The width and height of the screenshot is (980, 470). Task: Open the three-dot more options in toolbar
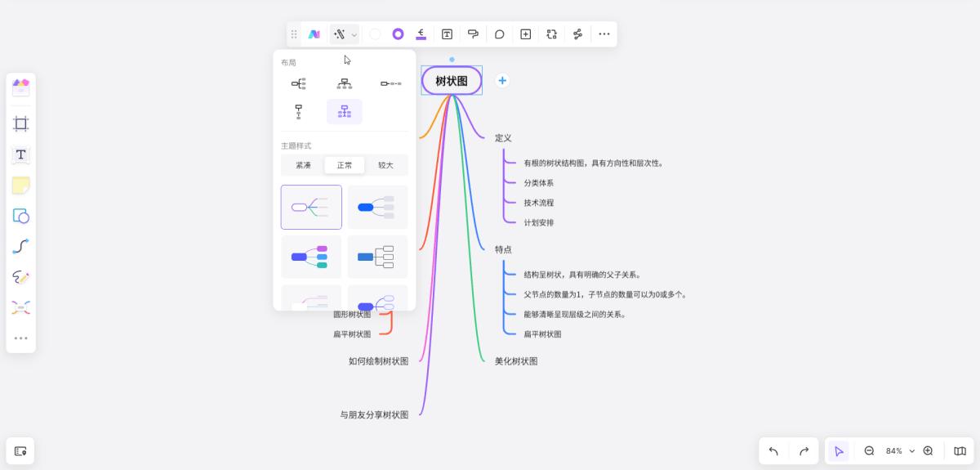[604, 34]
